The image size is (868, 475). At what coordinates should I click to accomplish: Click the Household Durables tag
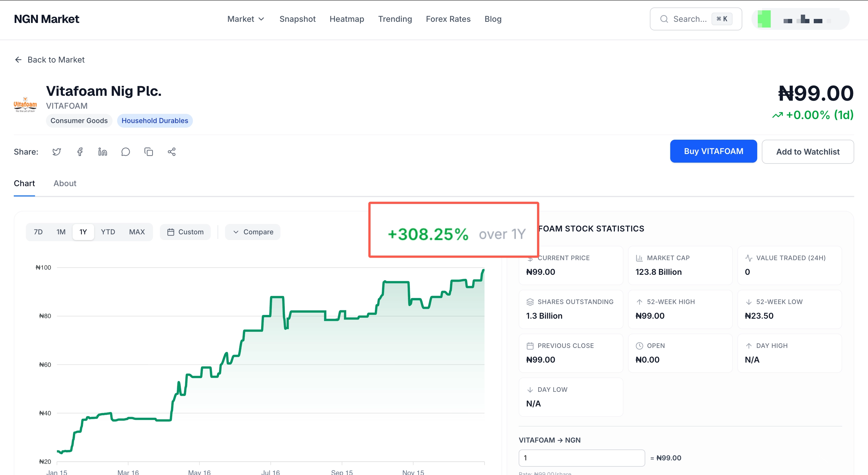click(x=155, y=121)
